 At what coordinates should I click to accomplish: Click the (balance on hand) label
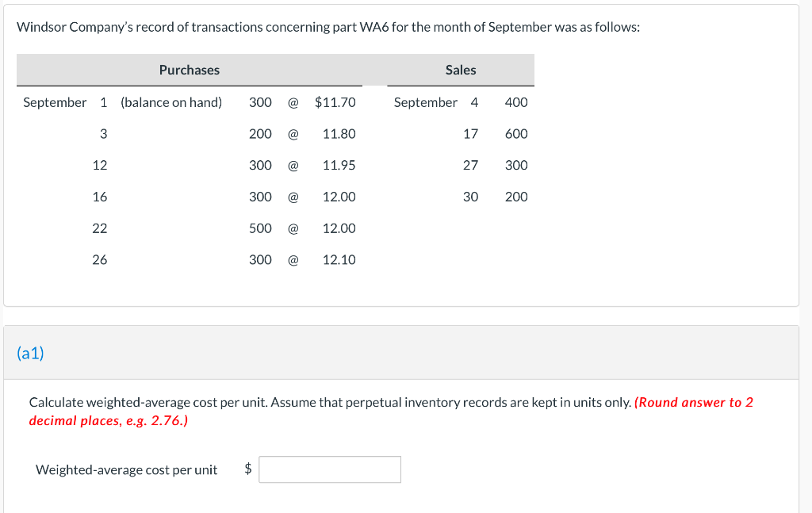tap(171, 102)
